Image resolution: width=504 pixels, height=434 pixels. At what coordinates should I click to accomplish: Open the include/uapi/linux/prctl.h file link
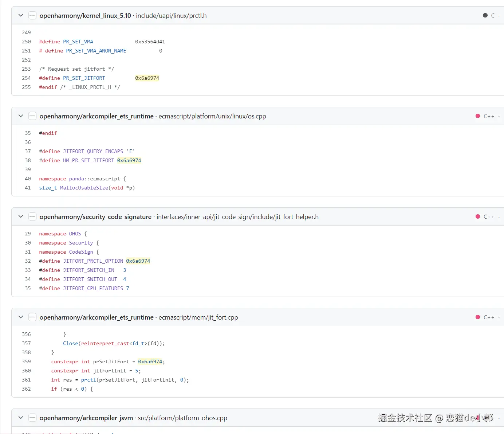click(x=171, y=16)
